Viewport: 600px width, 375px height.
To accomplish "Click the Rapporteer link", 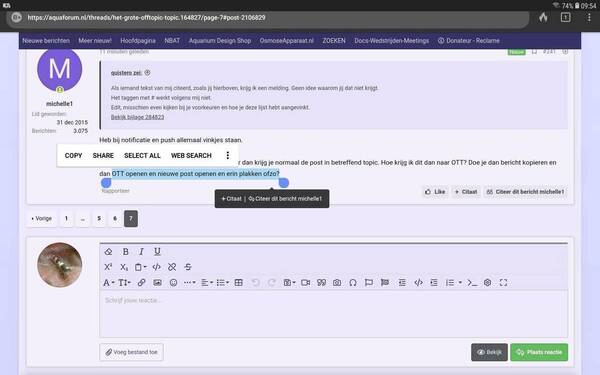I will tap(116, 191).
